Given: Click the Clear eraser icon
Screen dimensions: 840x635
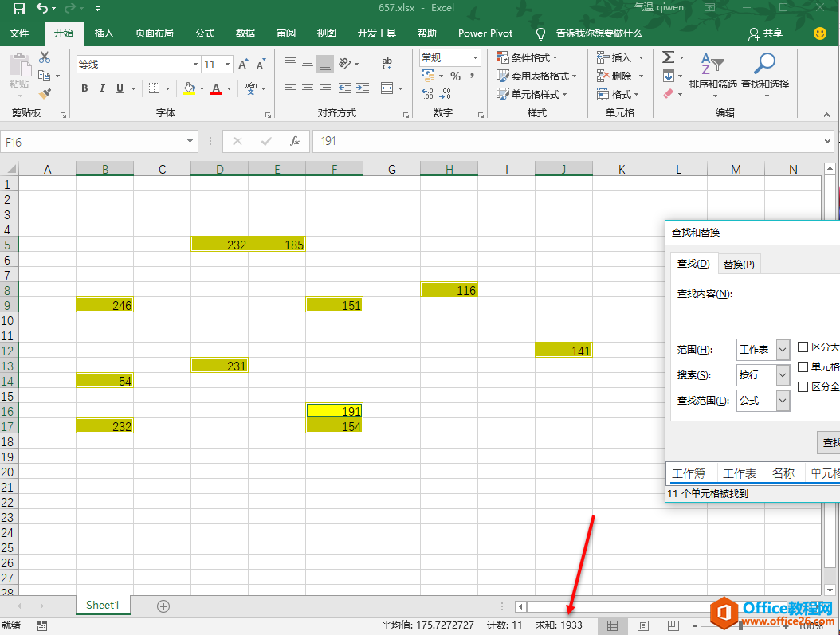Looking at the screenshot, I should (x=668, y=94).
